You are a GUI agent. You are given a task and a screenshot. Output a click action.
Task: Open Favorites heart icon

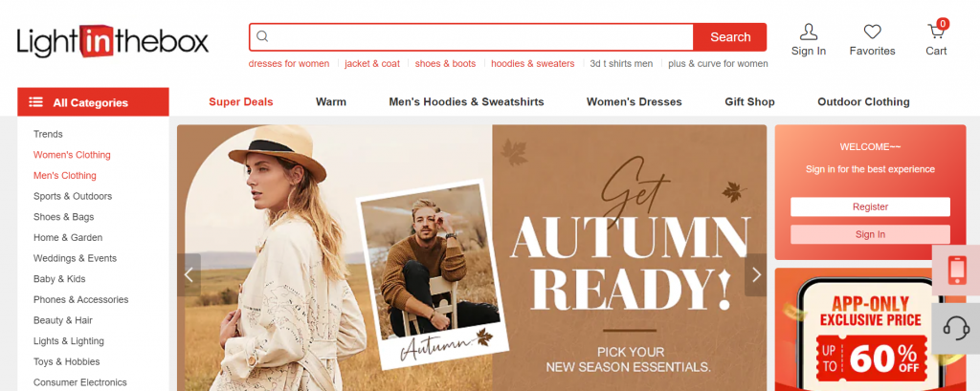(872, 32)
